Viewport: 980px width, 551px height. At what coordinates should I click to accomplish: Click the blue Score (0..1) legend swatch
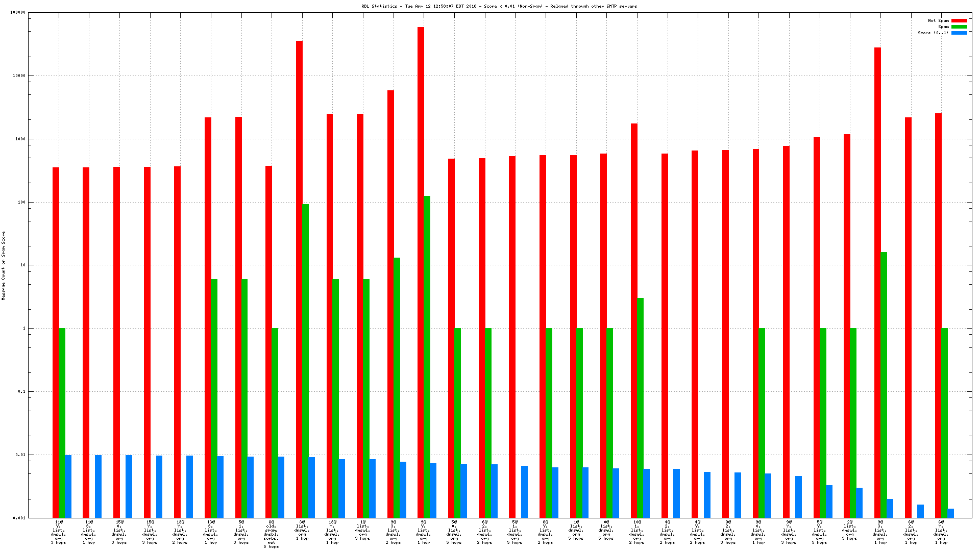[x=959, y=33]
